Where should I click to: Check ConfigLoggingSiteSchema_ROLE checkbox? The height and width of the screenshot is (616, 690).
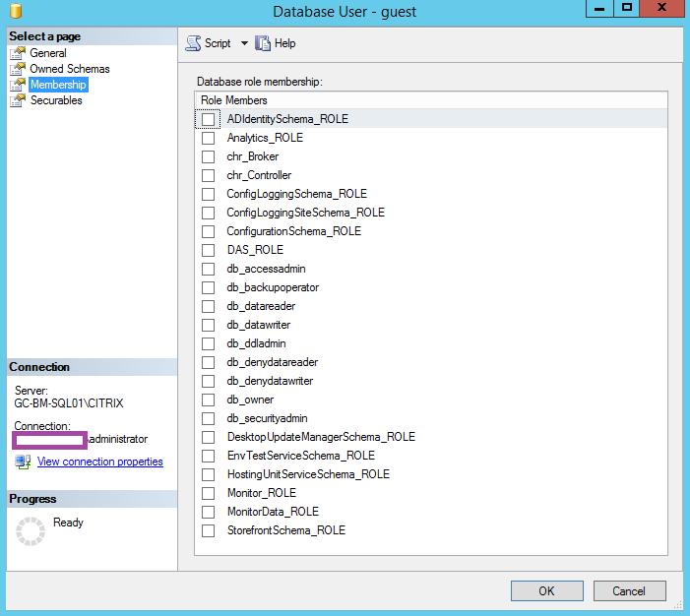coord(208,213)
